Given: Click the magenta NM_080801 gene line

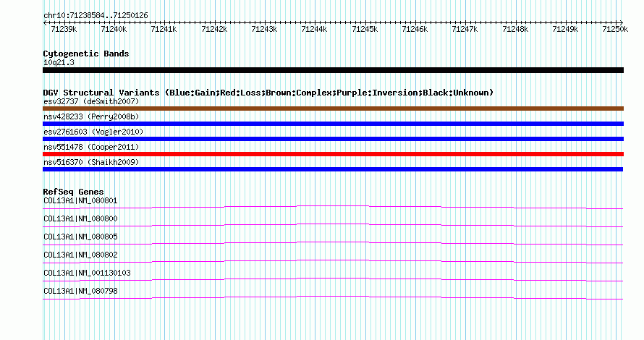Looking at the screenshot, I should pos(333,205).
